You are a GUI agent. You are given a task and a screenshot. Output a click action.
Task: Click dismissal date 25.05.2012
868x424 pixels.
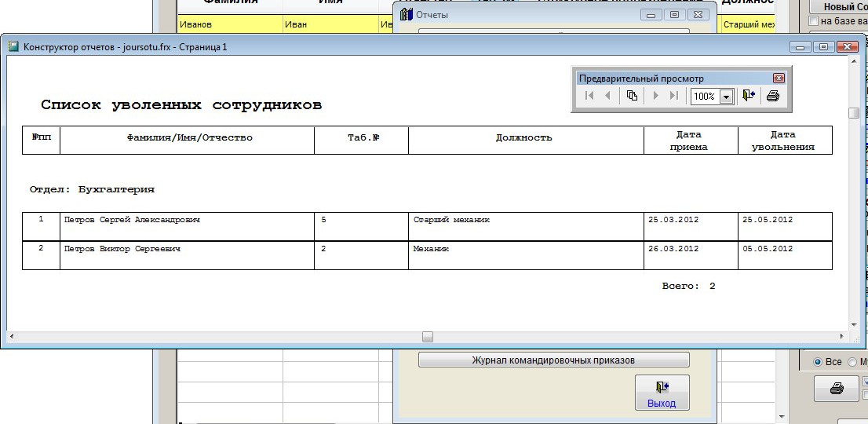pyautogui.click(x=768, y=220)
